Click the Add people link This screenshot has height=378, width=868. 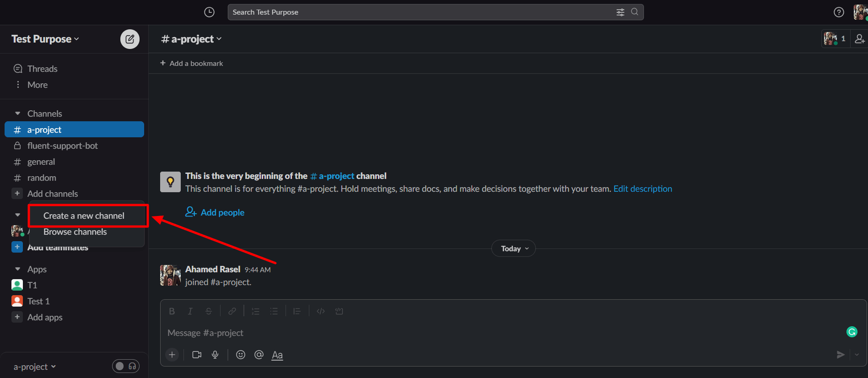click(x=215, y=212)
